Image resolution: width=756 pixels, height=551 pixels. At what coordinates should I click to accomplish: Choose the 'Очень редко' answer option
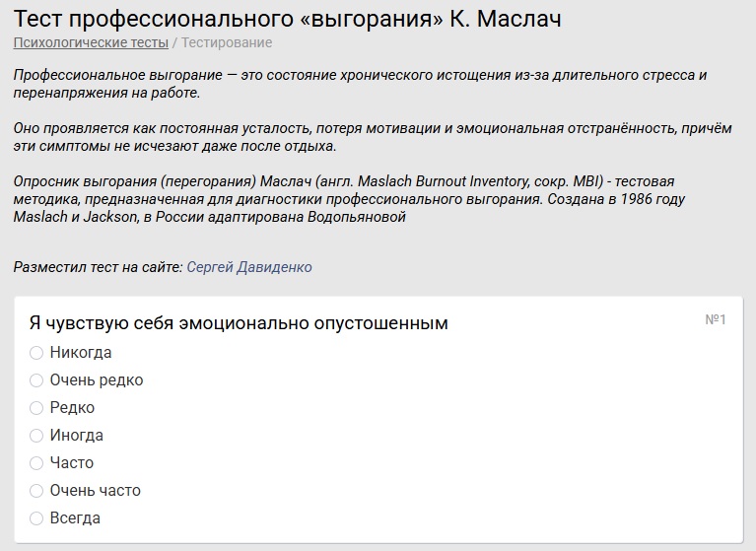click(36, 380)
